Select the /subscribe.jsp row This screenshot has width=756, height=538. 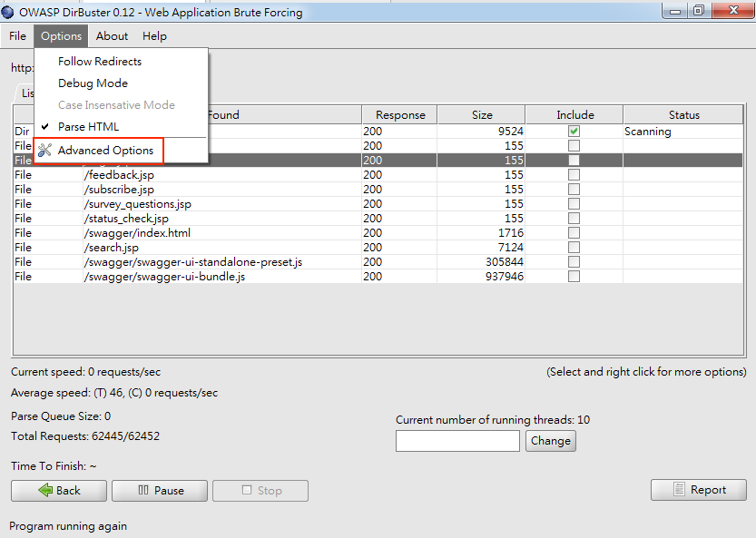click(378, 189)
